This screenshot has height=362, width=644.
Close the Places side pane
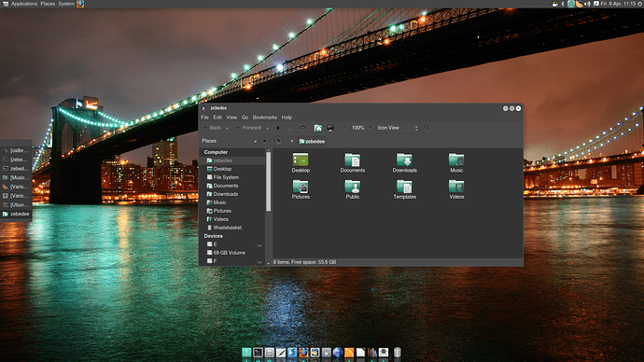tap(264, 141)
